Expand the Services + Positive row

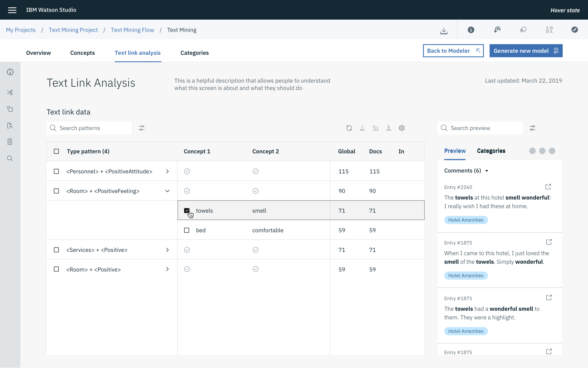pos(167,250)
